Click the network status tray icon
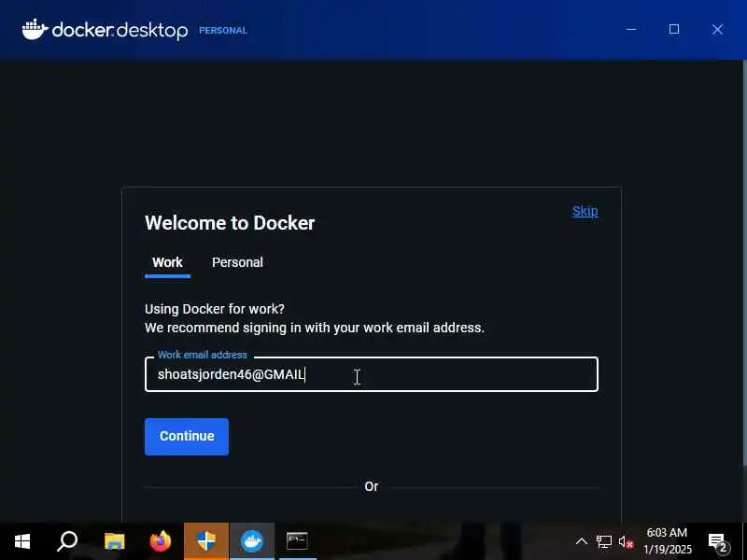 pos(603,541)
